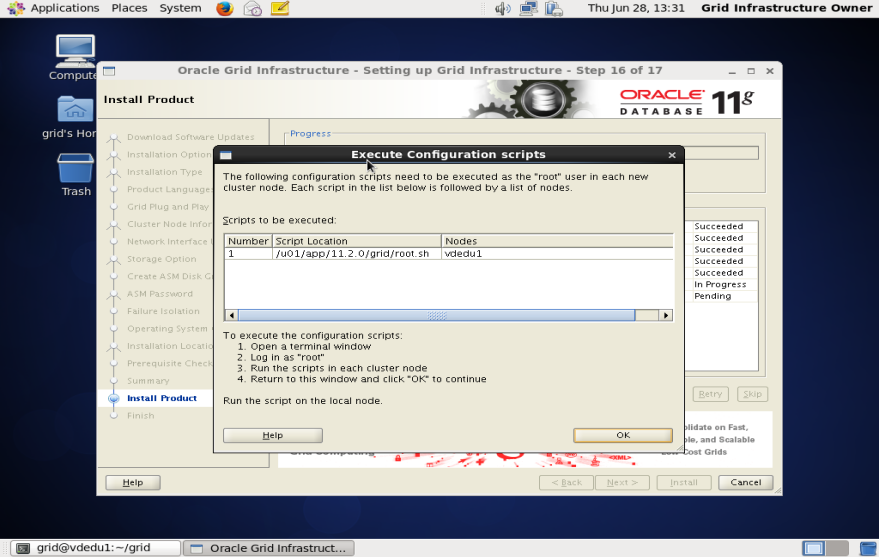Select the Install Product step
The width and height of the screenshot is (879, 557).
pyautogui.click(x=161, y=398)
